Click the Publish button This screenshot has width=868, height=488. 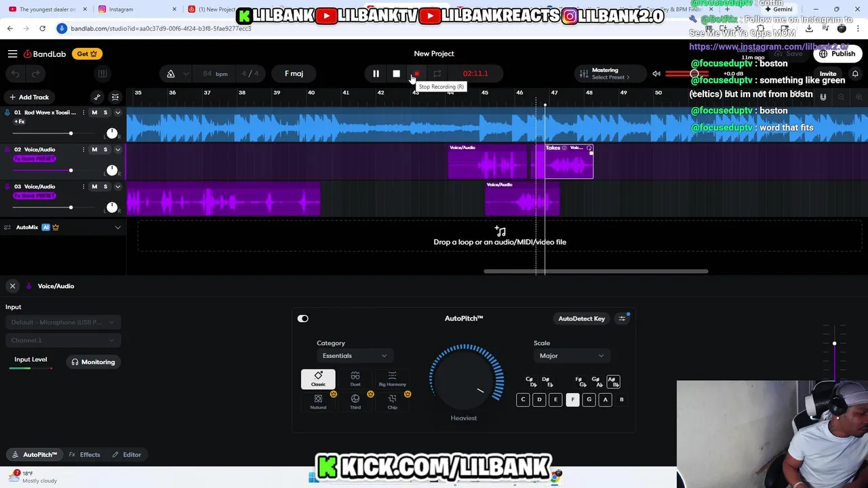(837, 54)
